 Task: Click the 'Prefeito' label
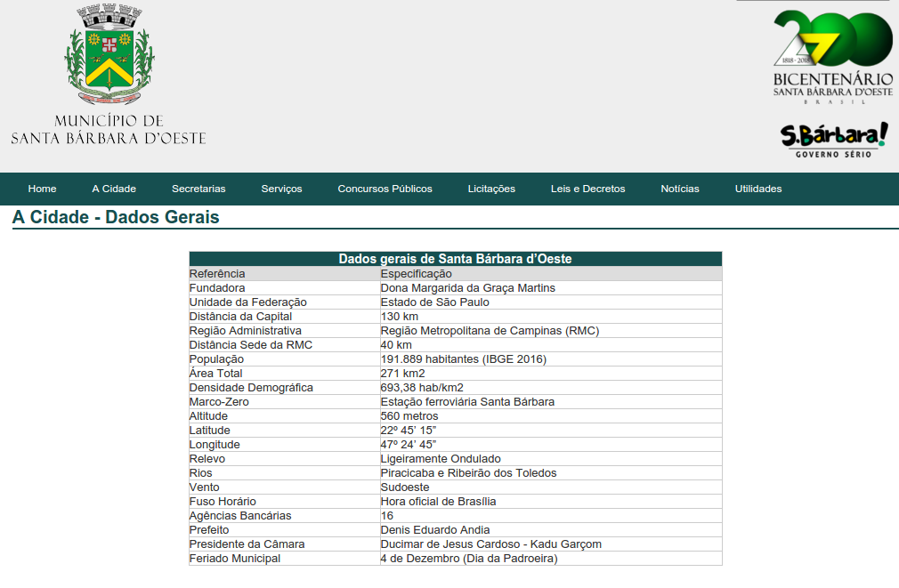pos(209,530)
